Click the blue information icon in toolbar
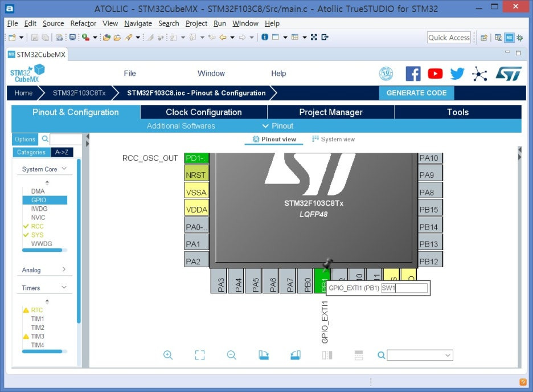Viewport: 533px width, 392px height. pos(265,37)
